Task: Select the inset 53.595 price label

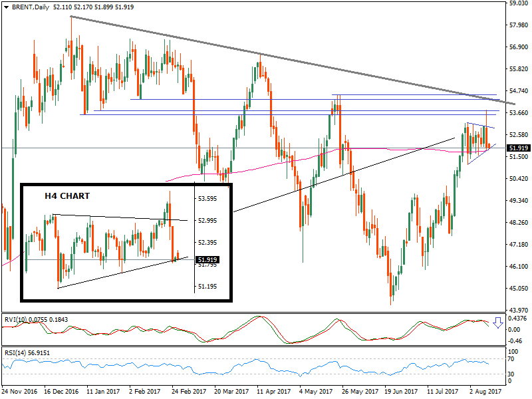Action: tap(207, 199)
